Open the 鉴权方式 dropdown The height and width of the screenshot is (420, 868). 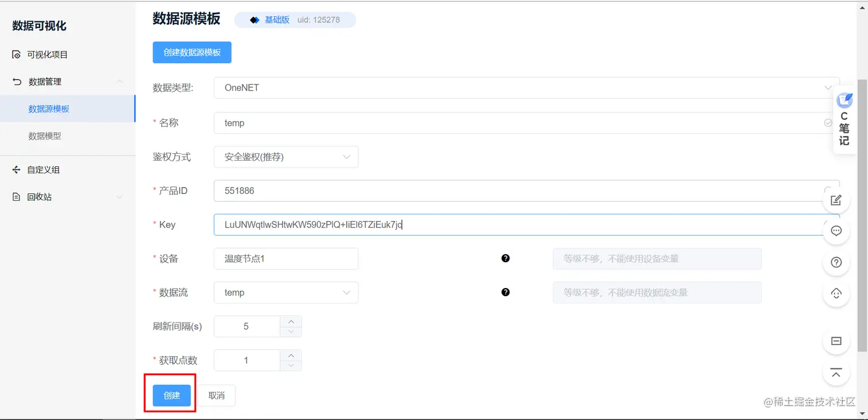(x=286, y=157)
